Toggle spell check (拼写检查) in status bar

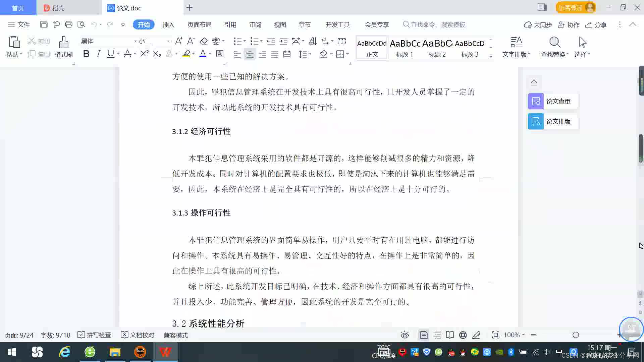(x=94, y=335)
